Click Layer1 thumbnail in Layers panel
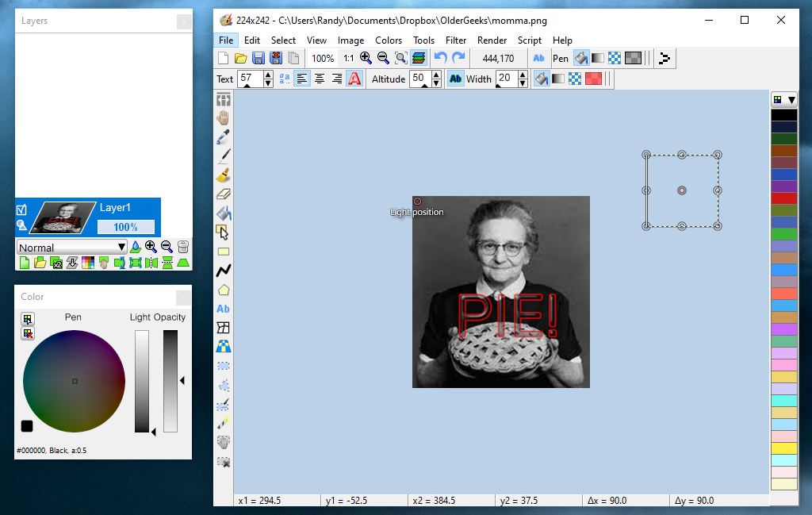The width and height of the screenshot is (812, 515). tap(62, 217)
